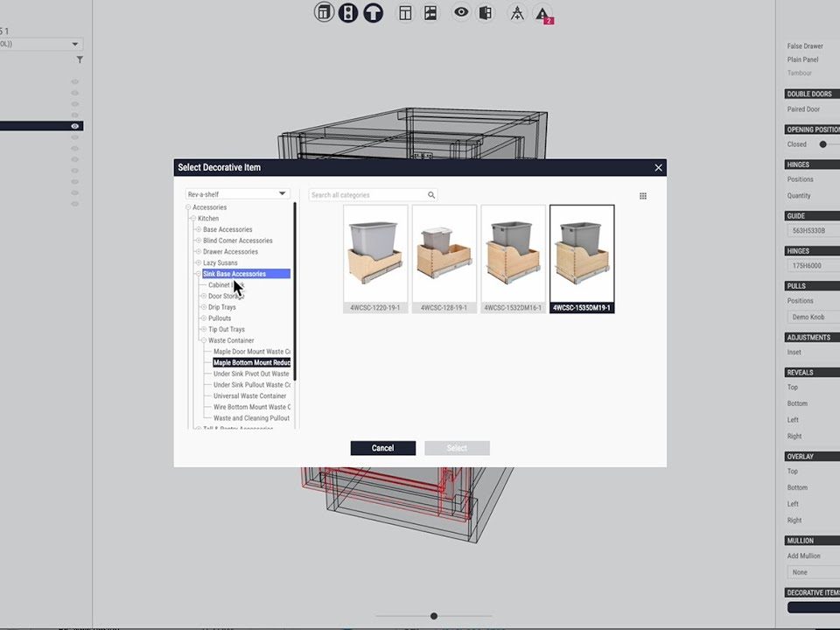Toggle the topmost eye icon in left list
The height and width of the screenshot is (630, 840).
pyautogui.click(x=74, y=82)
